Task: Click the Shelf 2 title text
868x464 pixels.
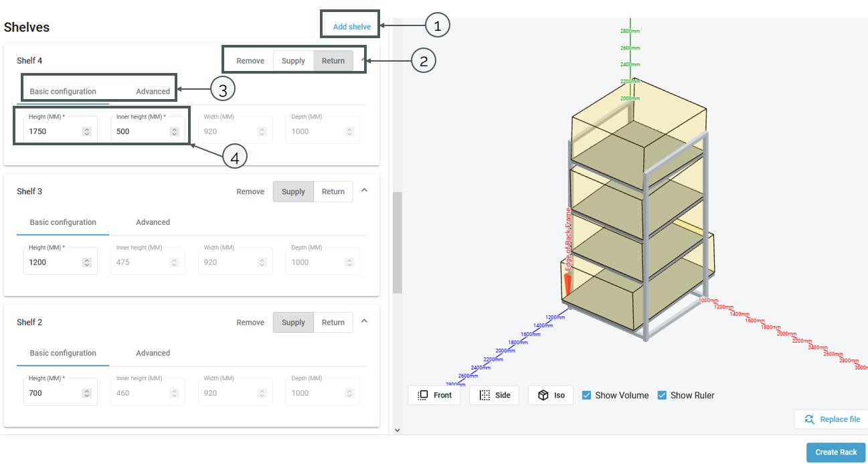Action: tap(29, 322)
